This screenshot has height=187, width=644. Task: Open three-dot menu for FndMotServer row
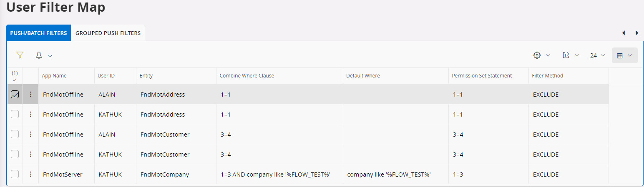pyautogui.click(x=30, y=175)
